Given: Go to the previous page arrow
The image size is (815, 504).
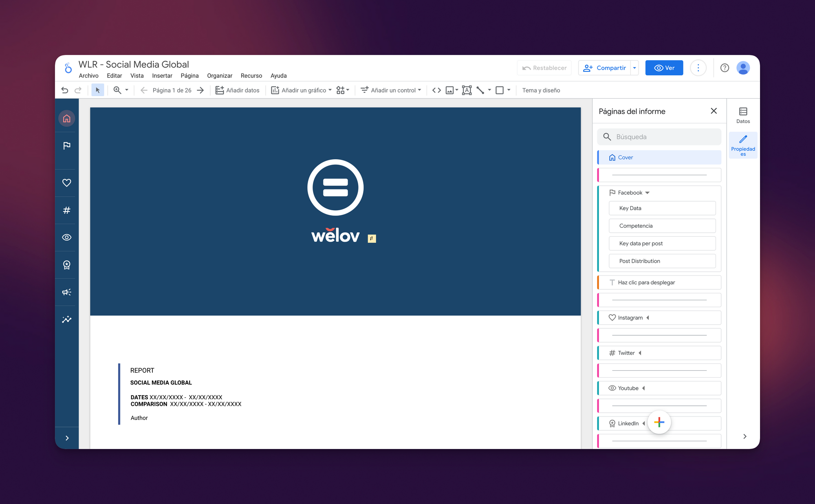Looking at the screenshot, I should [x=143, y=90].
